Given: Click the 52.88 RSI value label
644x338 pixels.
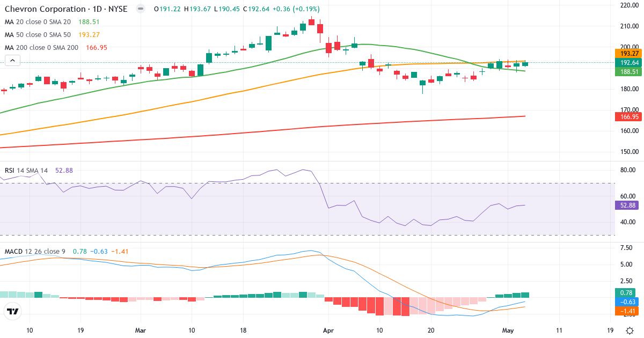Looking at the screenshot, I should click(628, 205).
